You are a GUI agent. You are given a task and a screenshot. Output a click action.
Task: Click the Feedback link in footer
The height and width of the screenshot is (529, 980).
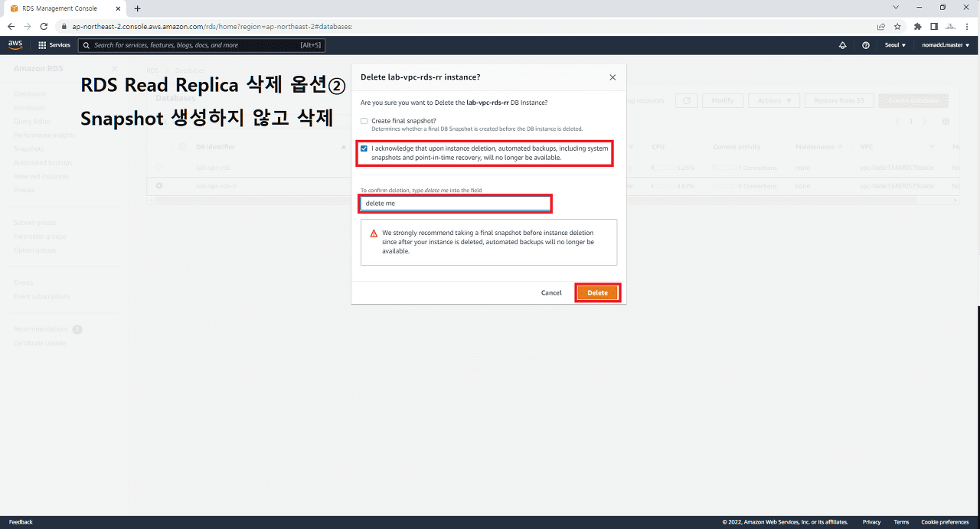pos(21,522)
